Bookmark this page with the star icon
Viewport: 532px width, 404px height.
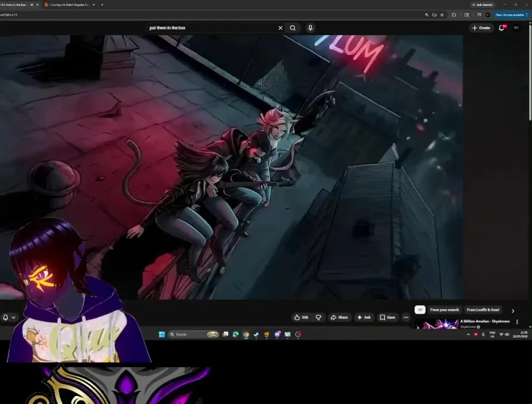(442, 15)
